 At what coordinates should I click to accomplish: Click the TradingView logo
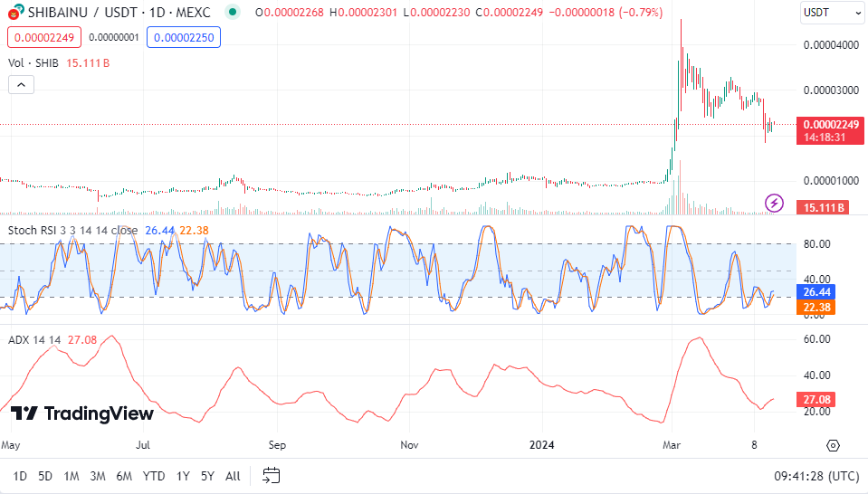82,413
